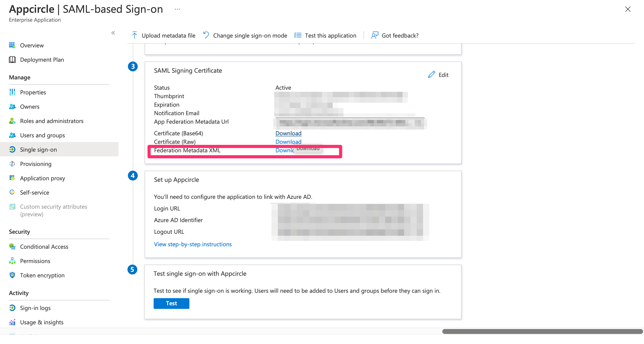Open Application proxy page
This screenshot has height=344, width=644.
(x=42, y=178)
